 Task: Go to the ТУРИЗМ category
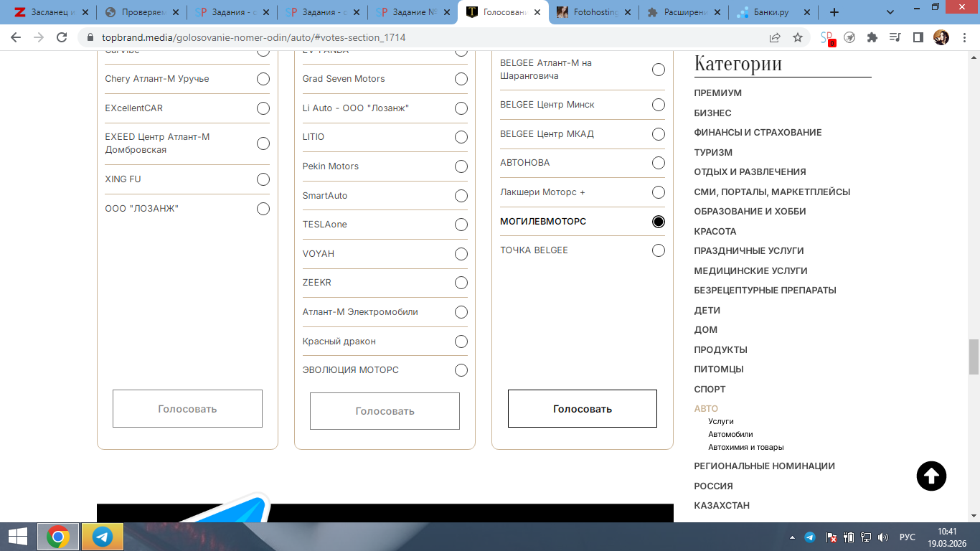click(714, 152)
